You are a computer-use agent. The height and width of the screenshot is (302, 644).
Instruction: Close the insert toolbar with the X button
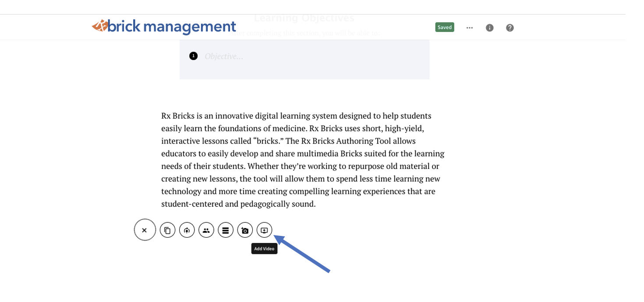pos(145,230)
